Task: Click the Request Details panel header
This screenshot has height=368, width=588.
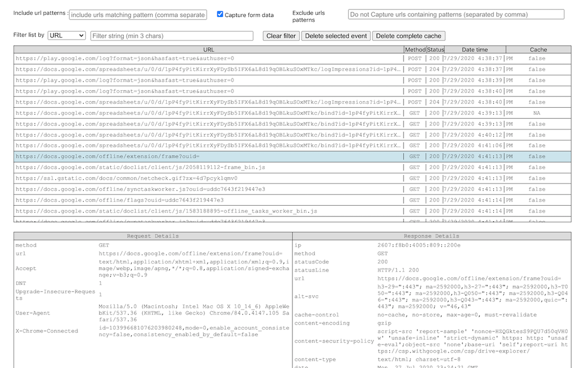Action: coord(153,236)
